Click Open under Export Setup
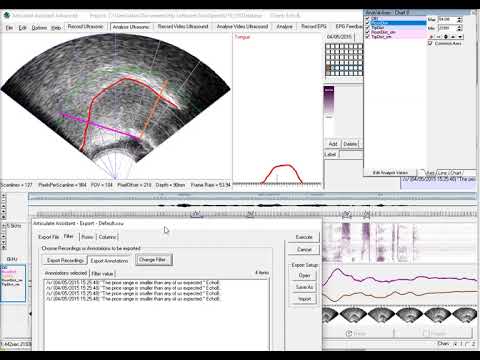The image size is (480, 360). tap(304, 275)
